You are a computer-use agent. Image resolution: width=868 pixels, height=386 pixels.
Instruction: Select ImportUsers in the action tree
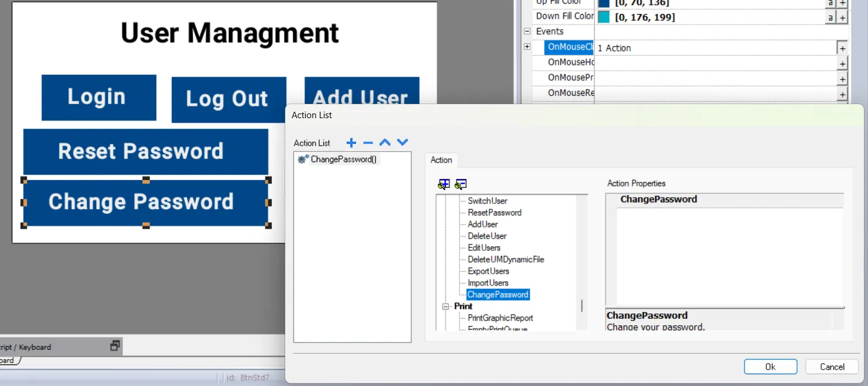coord(488,282)
